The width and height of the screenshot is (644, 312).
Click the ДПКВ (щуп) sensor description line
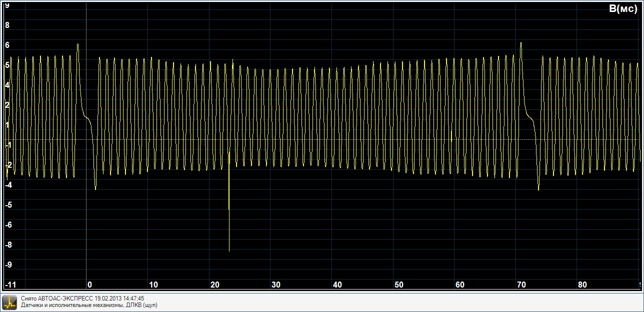[89, 305]
